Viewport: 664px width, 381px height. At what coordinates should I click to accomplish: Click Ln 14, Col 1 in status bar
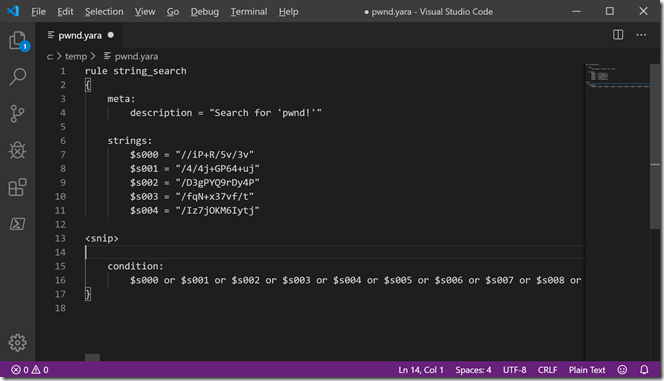(421, 370)
